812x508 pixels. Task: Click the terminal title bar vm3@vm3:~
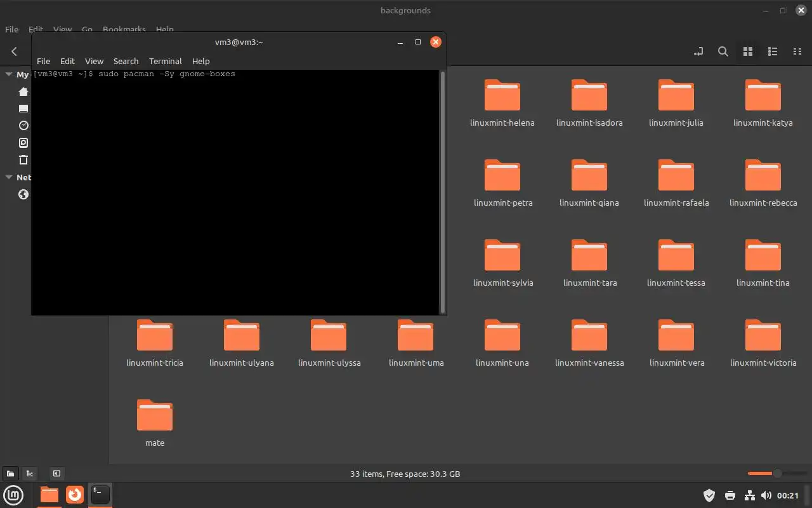239,42
